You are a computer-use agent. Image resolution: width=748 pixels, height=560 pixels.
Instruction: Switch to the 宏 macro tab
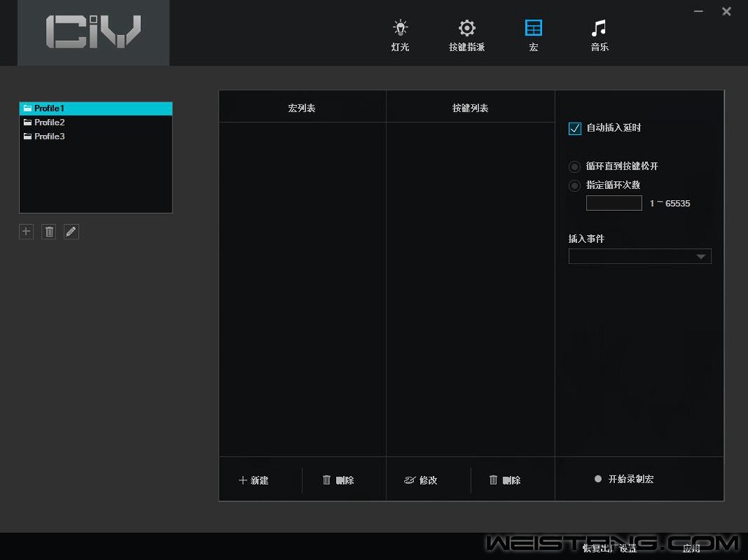pyautogui.click(x=533, y=35)
